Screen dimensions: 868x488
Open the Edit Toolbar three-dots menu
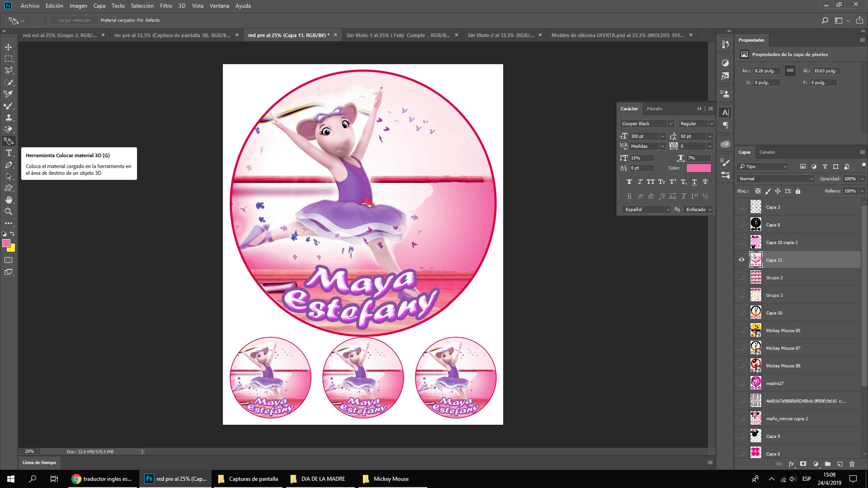coord(9,223)
